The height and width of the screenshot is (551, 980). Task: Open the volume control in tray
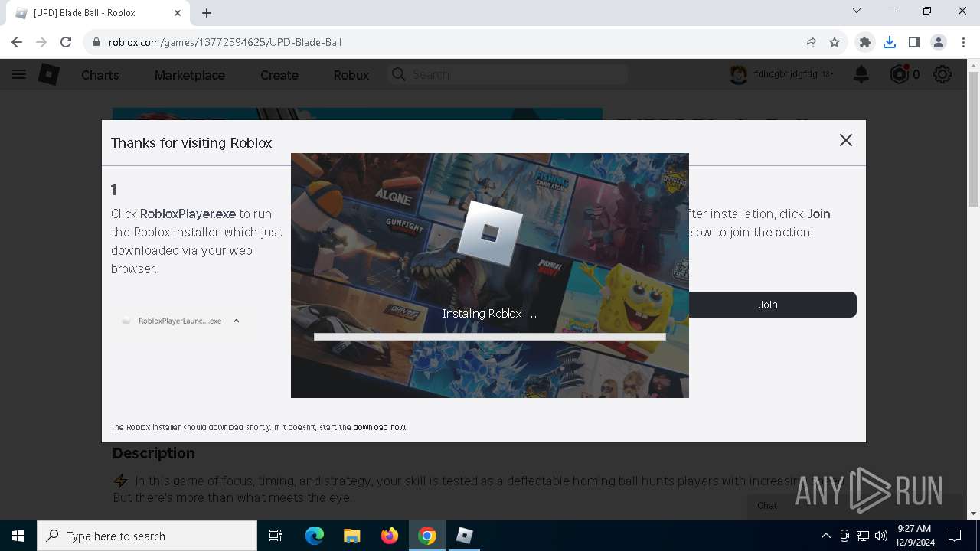(881, 536)
